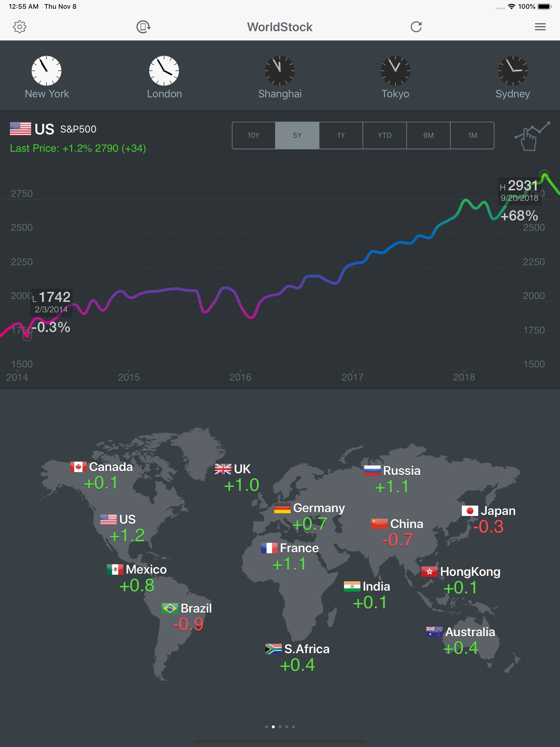Open China -0.7 market value
The height and width of the screenshot is (747, 560).
pyautogui.click(x=398, y=540)
